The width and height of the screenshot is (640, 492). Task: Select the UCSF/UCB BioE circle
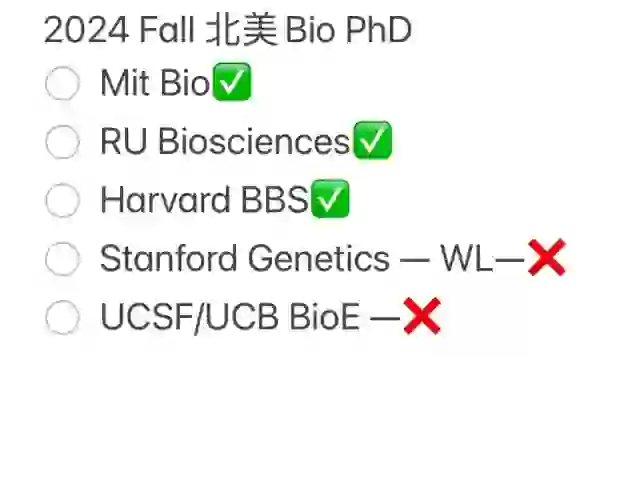(x=62, y=317)
